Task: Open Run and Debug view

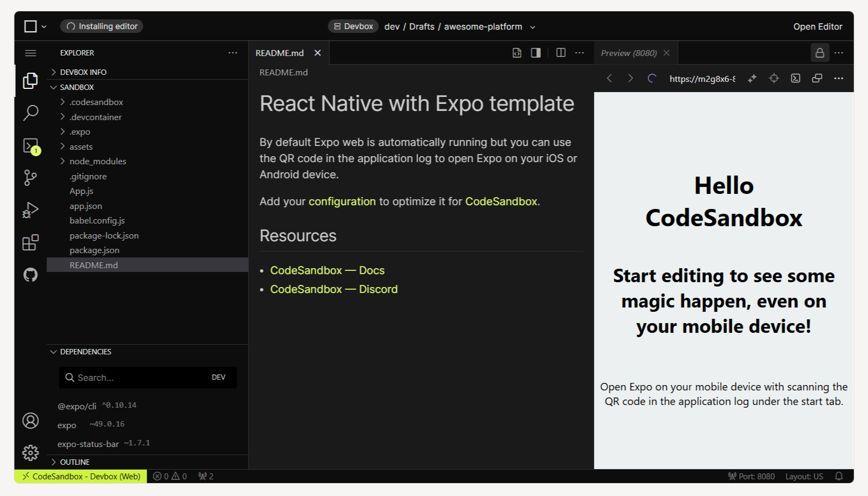Action: [31, 210]
